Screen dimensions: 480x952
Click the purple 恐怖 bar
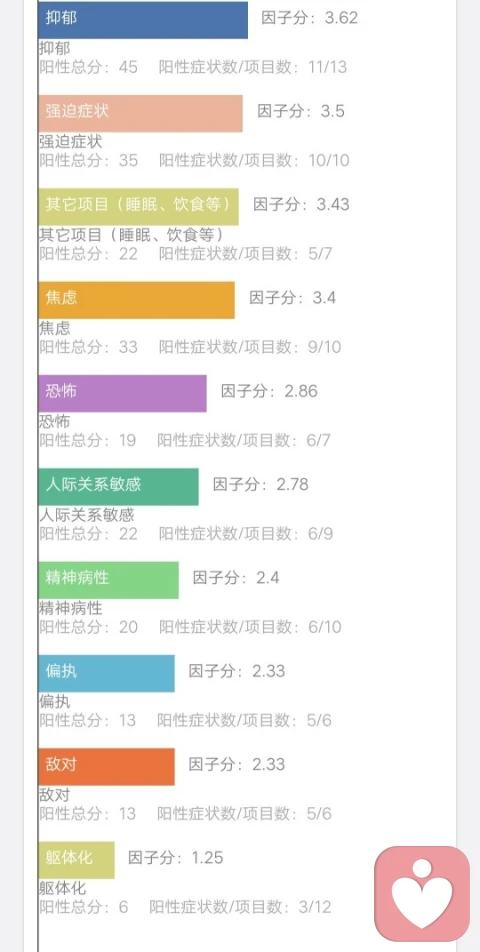[123, 393]
